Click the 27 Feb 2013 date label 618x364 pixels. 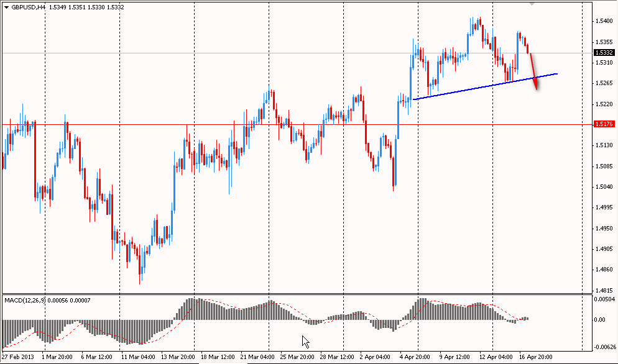[19, 357]
